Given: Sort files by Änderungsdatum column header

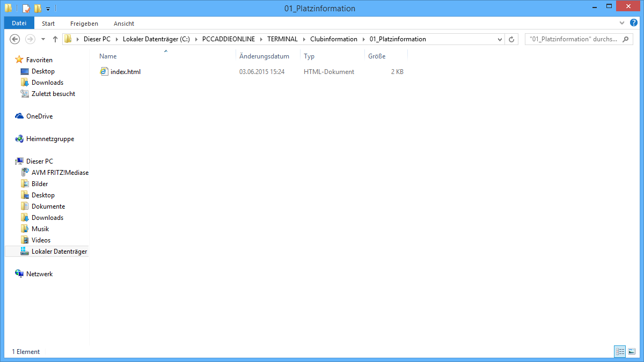Looking at the screenshot, I should pyautogui.click(x=264, y=56).
